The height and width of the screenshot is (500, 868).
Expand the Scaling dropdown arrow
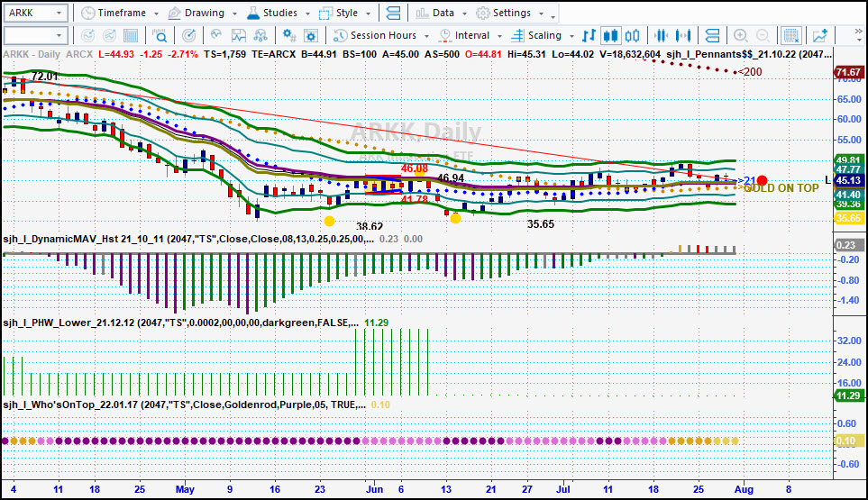(571, 36)
